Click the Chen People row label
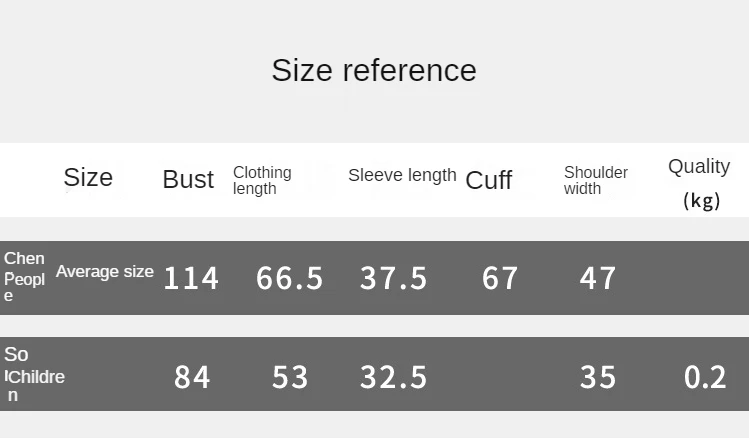The image size is (749, 439). (24, 277)
